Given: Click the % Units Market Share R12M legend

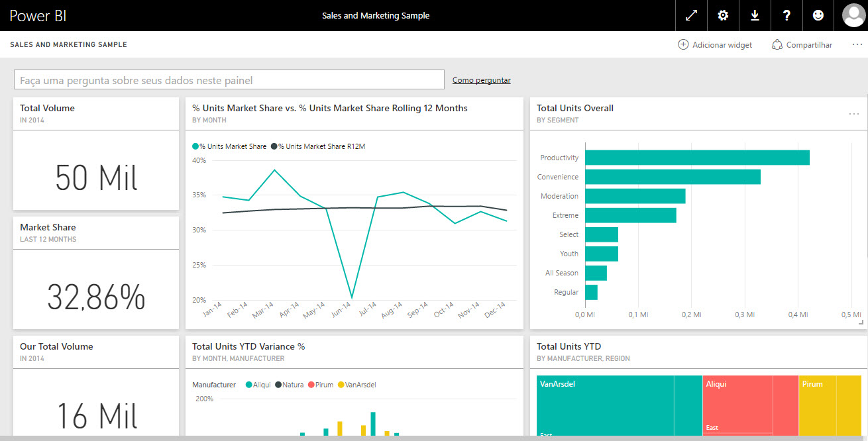Looking at the screenshot, I should [321, 146].
